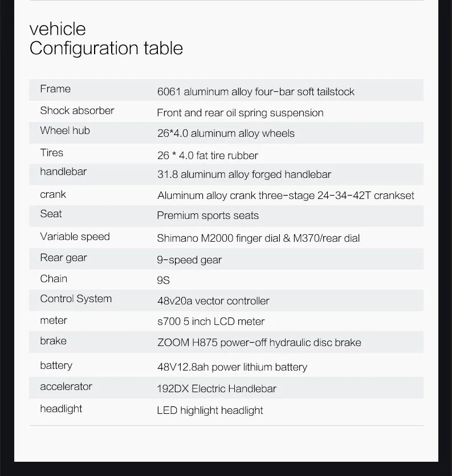Select the Variable speed label
The width and height of the screenshot is (452, 476).
pyautogui.click(x=75, y=237)
